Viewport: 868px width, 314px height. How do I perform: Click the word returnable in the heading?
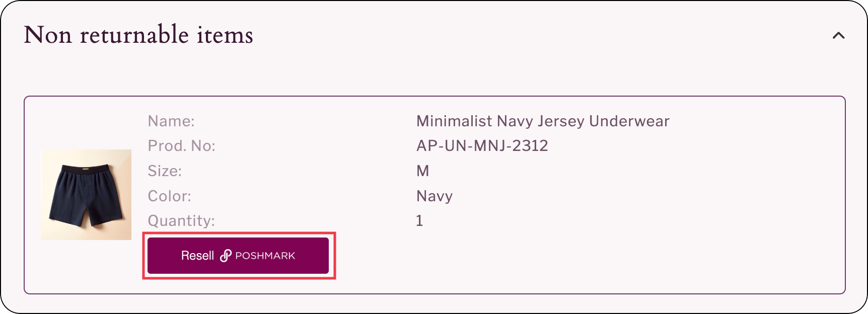pos(134,35)
